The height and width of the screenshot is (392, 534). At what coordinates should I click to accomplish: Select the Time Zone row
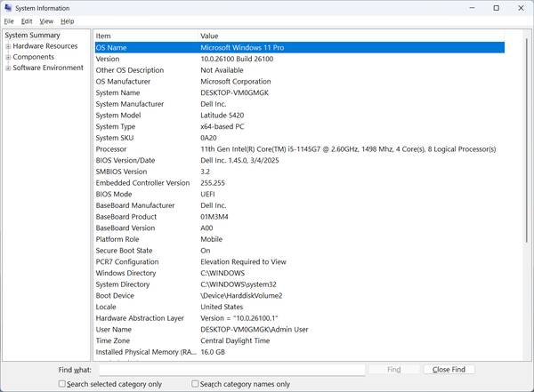(x=300, y=340)
